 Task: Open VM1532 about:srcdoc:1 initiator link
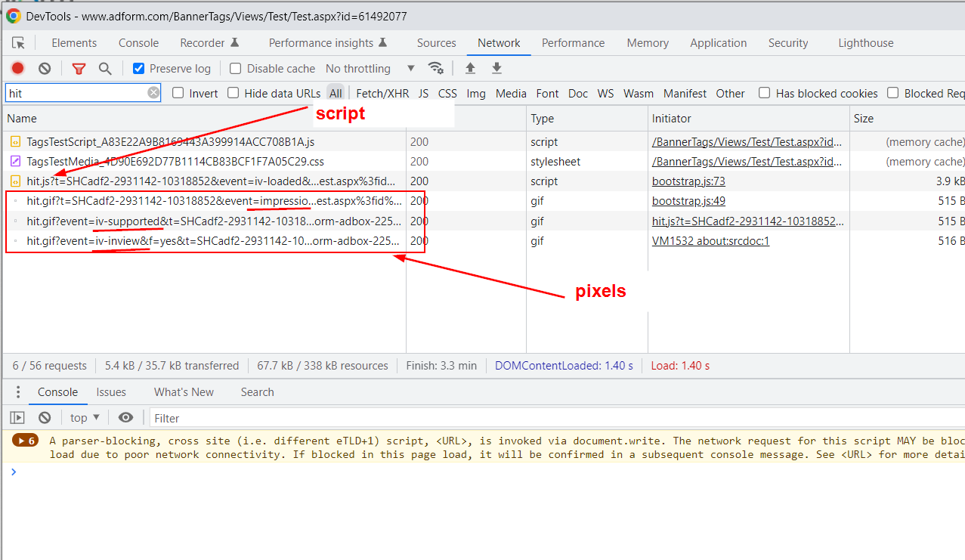710,241
